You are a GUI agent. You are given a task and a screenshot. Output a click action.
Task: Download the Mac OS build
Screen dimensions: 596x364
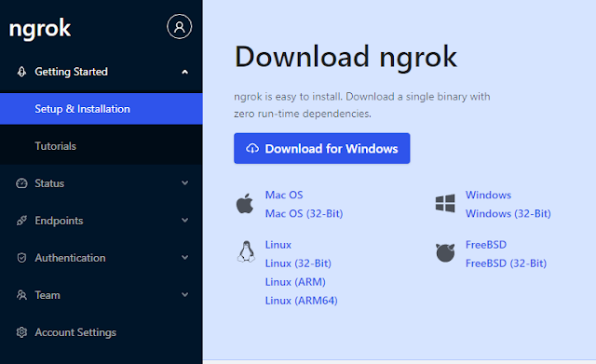[284, 195]
